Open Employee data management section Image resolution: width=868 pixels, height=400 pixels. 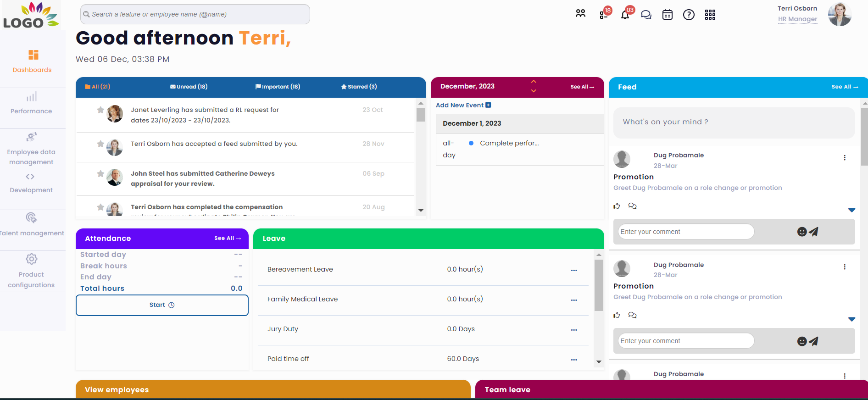click(31, 149)
